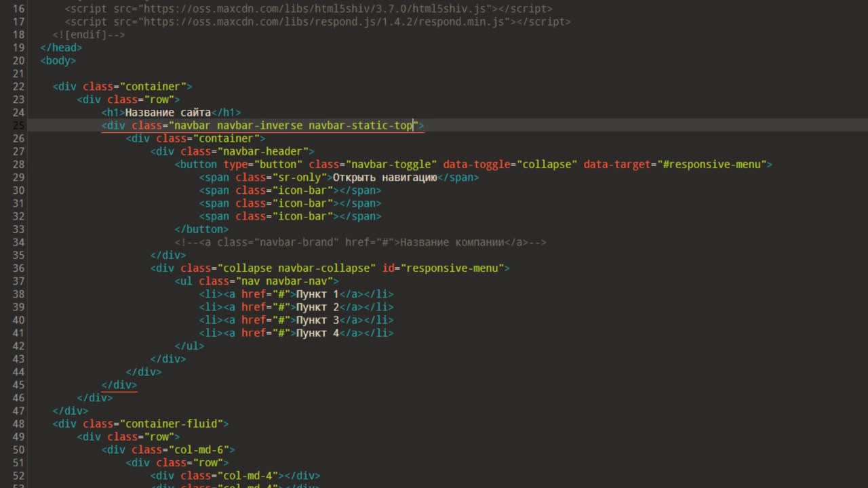The height and width of the screenshot is (488, 868).
Task: Click the id value "responsive-menu" on line 36
Action: pos(452,268)
